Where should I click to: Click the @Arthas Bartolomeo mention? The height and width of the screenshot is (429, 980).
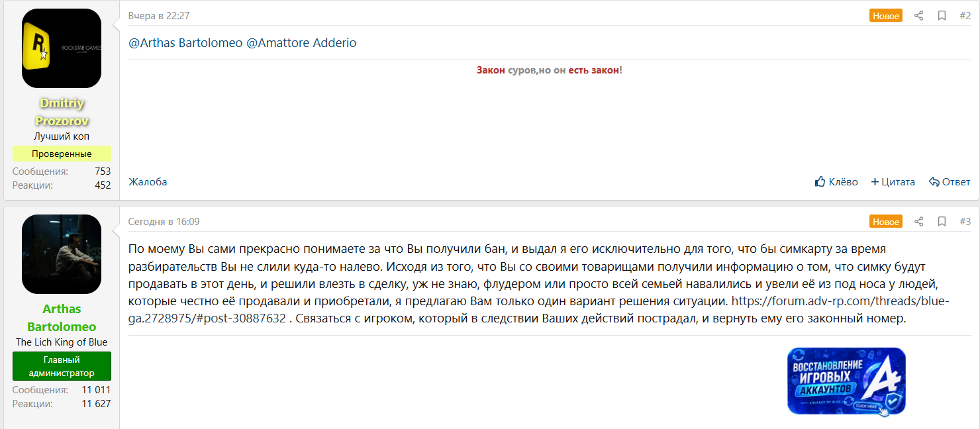185,43
